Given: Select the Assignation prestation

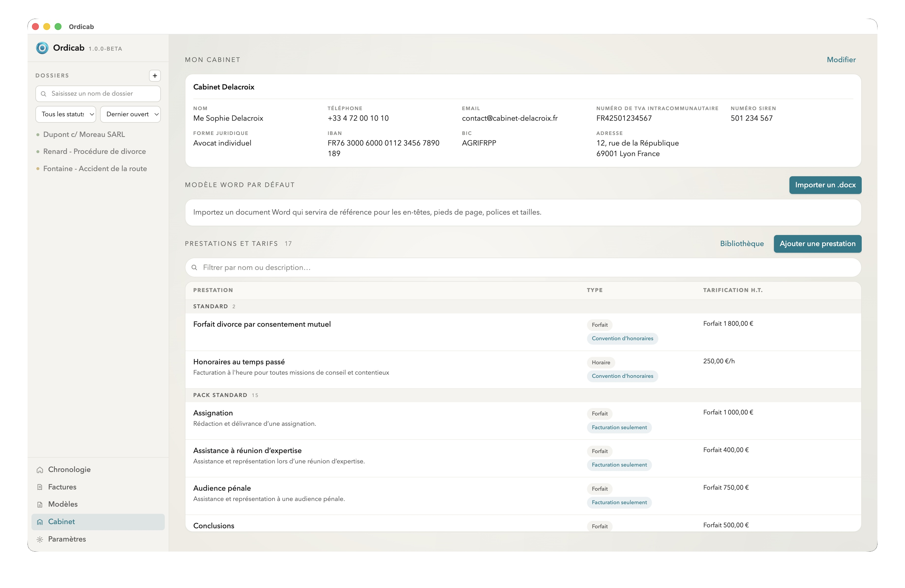Looking at the screenshot, I should pyautogui.click(x=523, y=420).
